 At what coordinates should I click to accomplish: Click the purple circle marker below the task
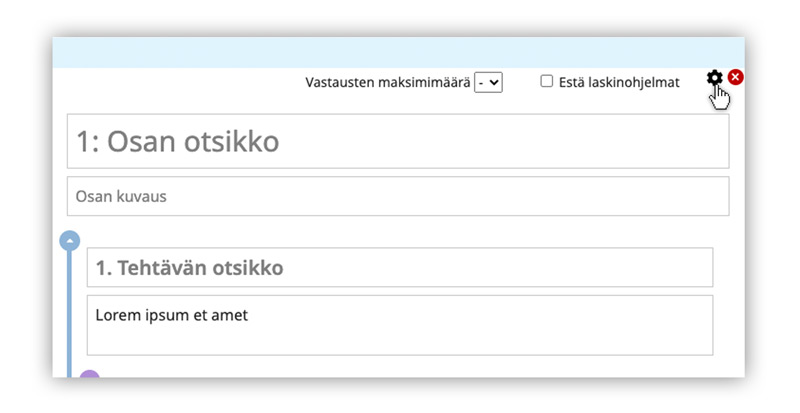pos(90,376)
